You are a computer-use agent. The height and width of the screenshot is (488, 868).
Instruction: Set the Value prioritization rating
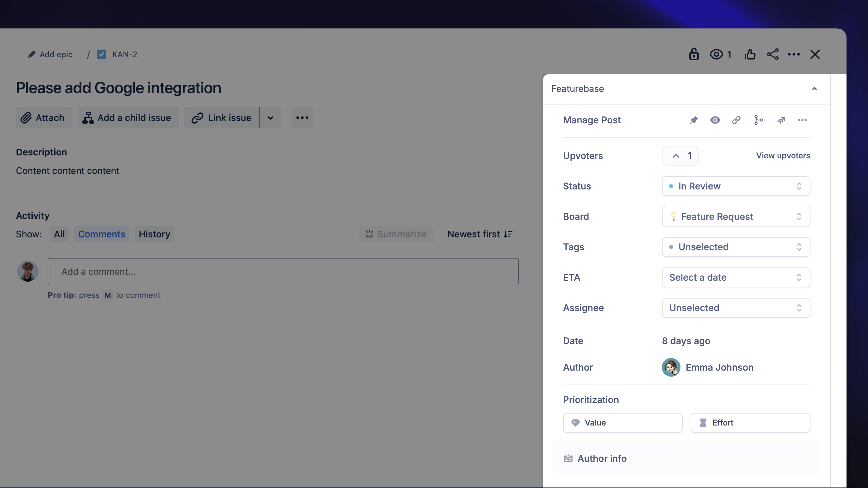click(622, 423)
